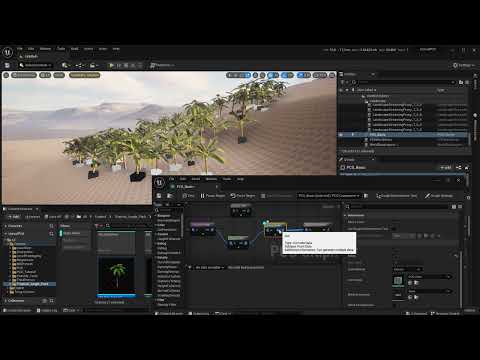Click the Add button in the Details panel

pyautogui.click(x=446, y=168)
